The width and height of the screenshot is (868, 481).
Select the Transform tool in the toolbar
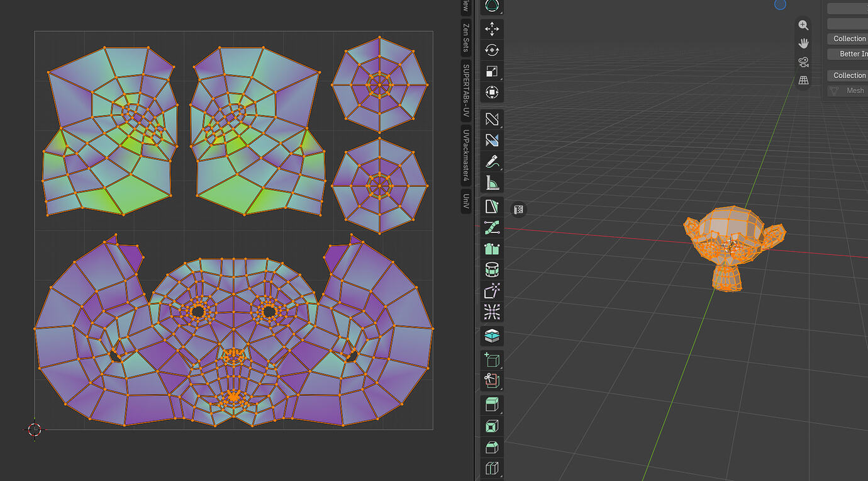(492, 93)
